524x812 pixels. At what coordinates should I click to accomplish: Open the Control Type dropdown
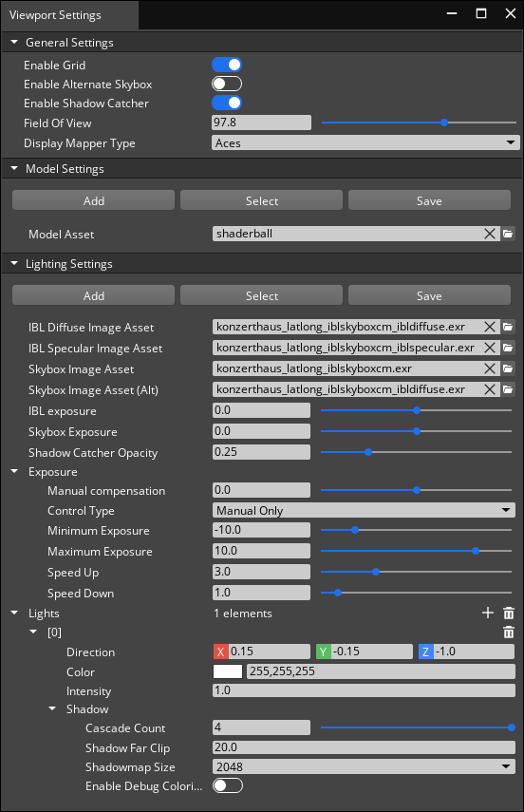coord(364,510)
